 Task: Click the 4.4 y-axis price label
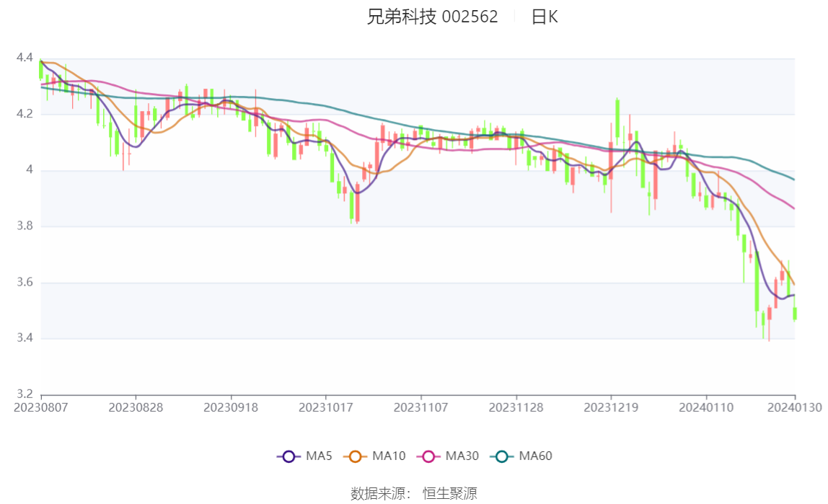coord(25,58)
